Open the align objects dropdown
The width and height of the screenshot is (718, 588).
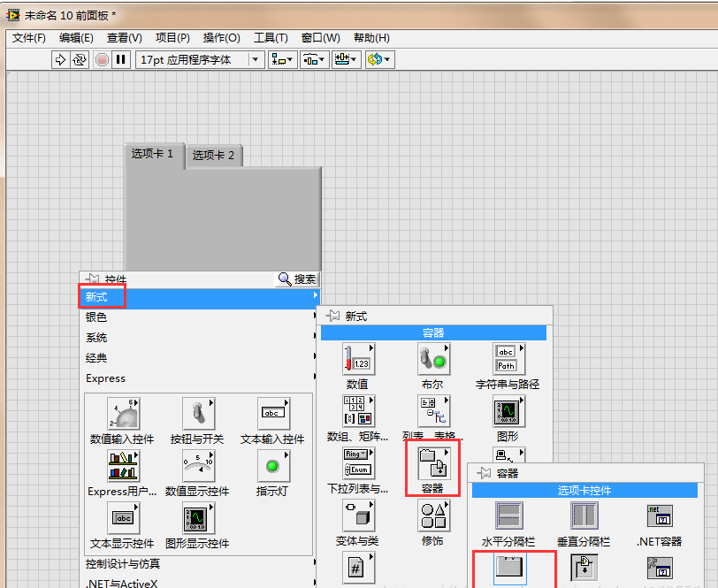[x=282, y=59]
